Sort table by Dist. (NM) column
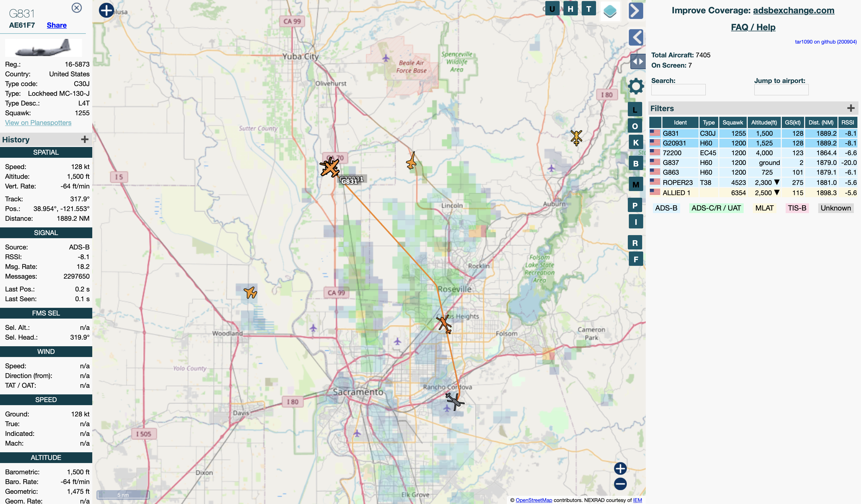 (821, 122)
